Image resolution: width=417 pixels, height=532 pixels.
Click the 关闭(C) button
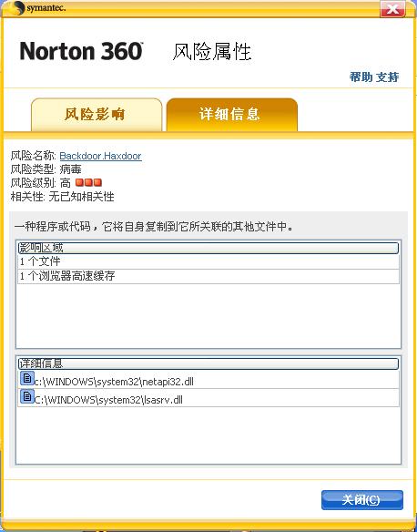click(362, 500)
